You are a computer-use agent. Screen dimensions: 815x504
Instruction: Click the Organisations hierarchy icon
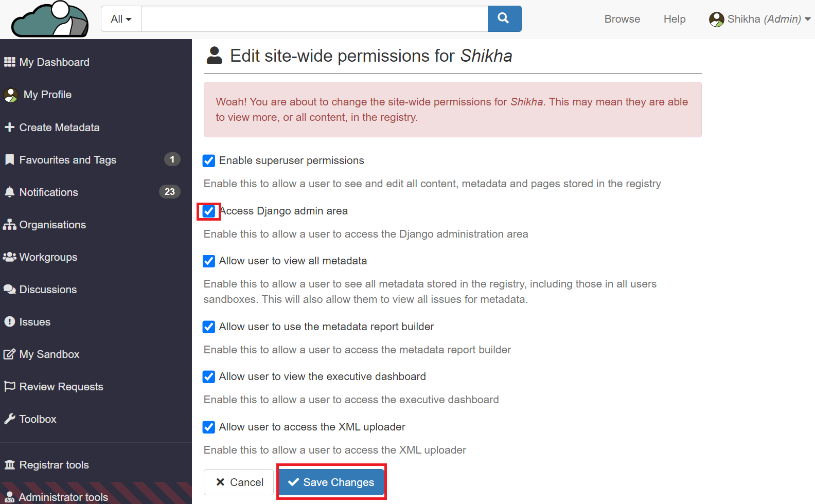9,225
